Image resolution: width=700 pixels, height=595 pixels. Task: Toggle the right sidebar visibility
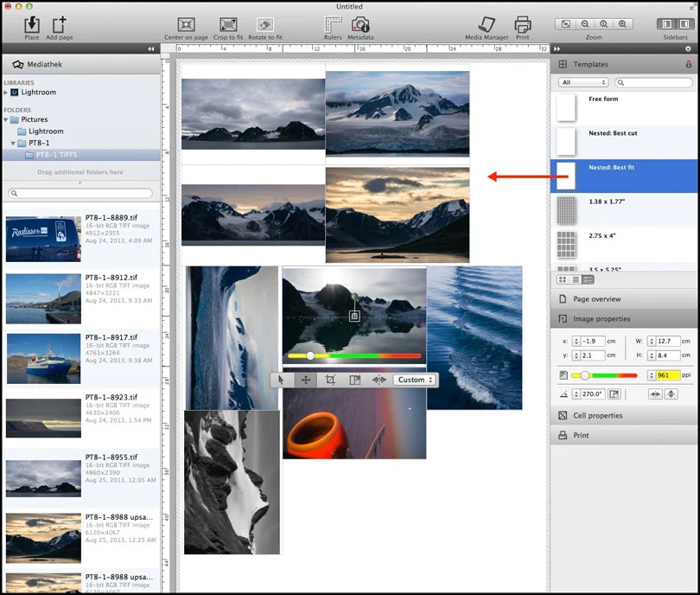click(684, 24)
